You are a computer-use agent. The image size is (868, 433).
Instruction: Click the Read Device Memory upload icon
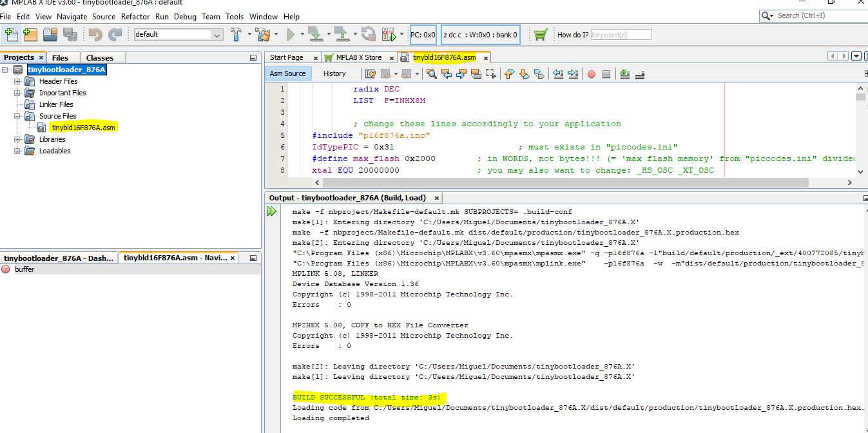click(x=342, y=35)
